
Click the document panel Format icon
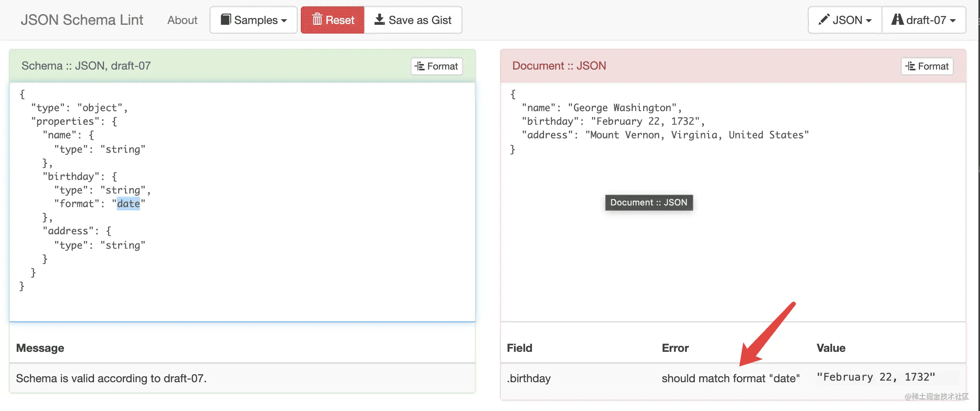coord(910,66)
